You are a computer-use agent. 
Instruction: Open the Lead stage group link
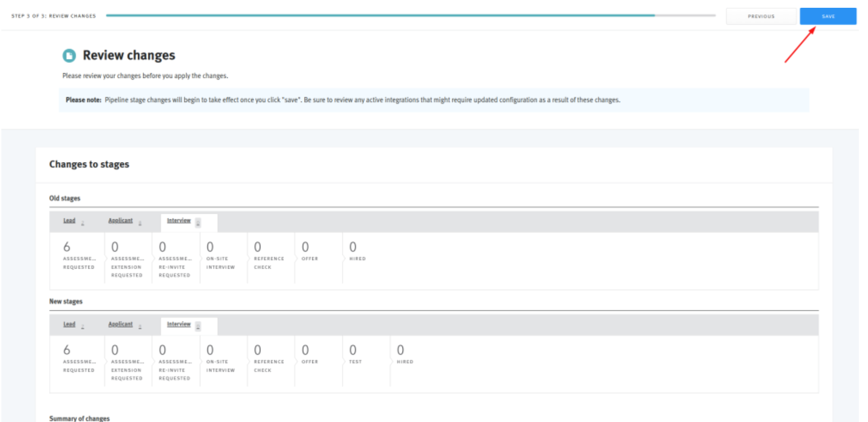[69, 220]
